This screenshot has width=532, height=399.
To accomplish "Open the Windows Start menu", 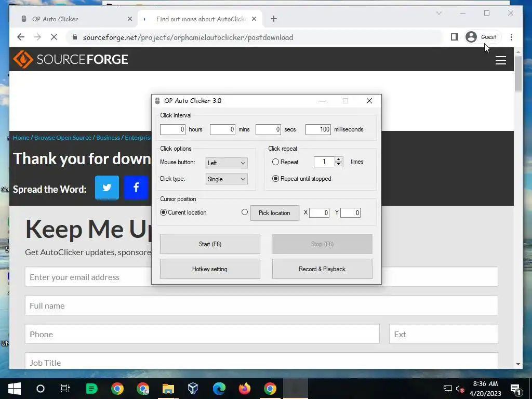I will click(x=14, y=389).
